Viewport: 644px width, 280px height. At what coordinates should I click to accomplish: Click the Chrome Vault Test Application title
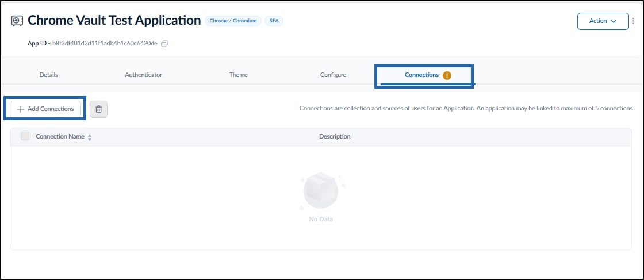tap(114, 20)
